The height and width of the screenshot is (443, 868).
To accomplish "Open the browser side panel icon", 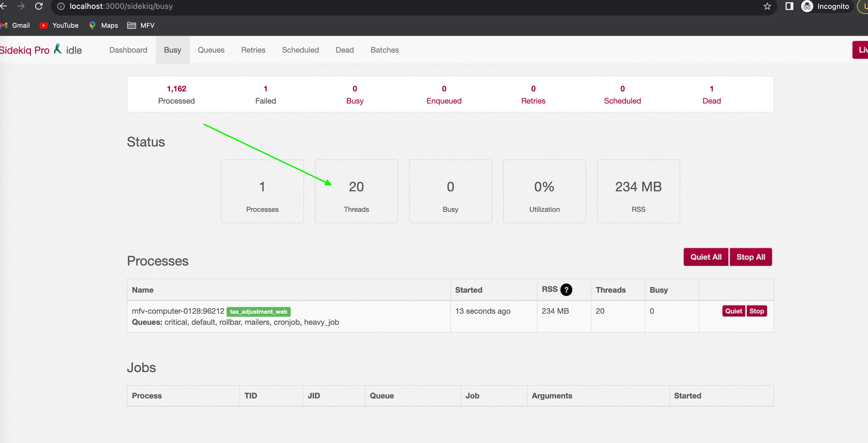I will (x=789, y=6).
